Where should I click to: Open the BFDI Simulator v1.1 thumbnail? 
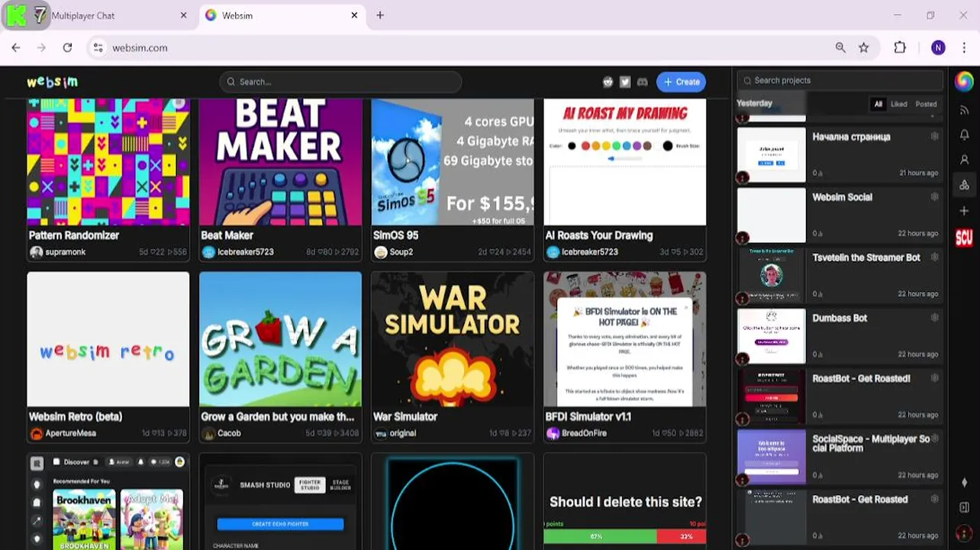click(625, 339)
